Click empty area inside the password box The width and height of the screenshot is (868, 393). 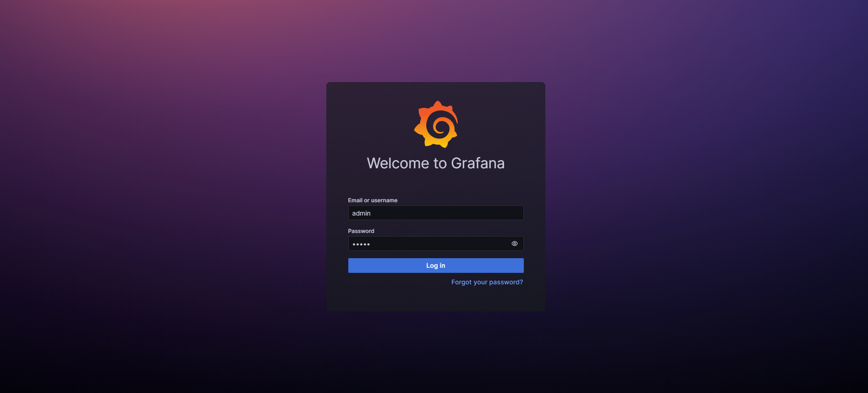[440, 244]
